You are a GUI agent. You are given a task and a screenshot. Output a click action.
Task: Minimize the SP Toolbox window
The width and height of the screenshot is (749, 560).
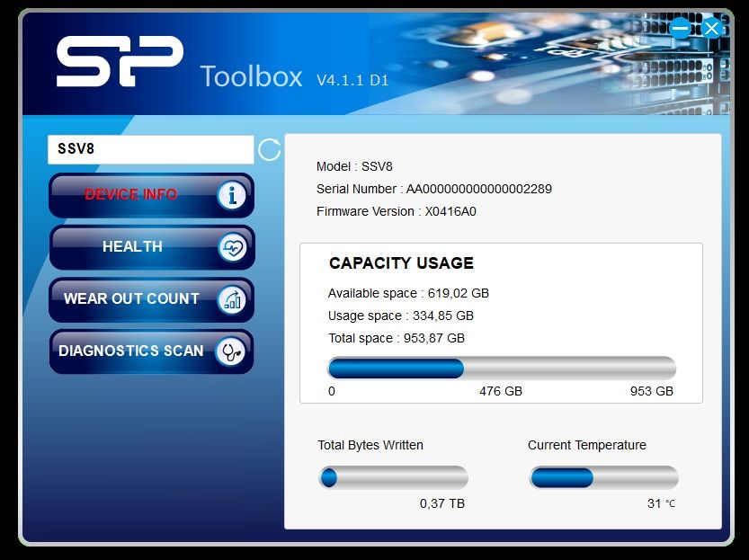[x=680, y=28]
